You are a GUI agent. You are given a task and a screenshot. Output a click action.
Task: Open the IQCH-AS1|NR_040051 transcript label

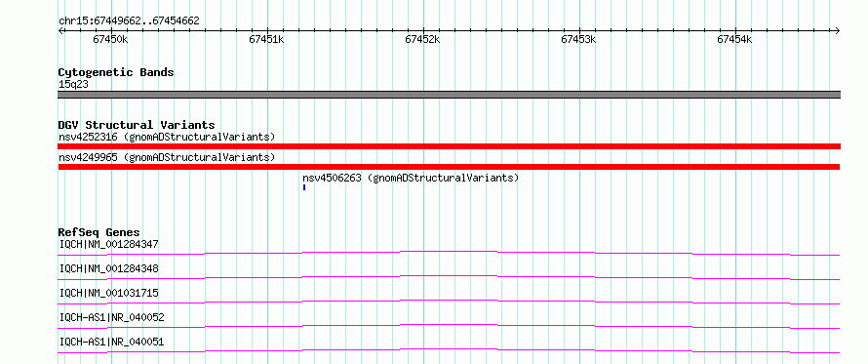(112, 342)
